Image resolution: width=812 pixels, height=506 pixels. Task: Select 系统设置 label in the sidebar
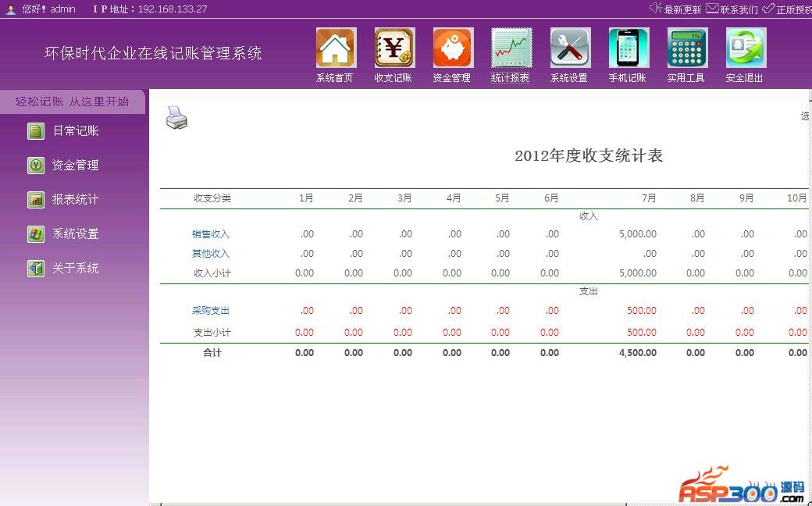point(76,234)
